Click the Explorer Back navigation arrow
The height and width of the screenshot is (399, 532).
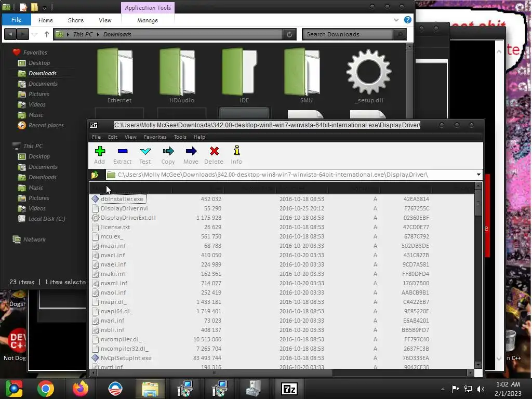10,34
